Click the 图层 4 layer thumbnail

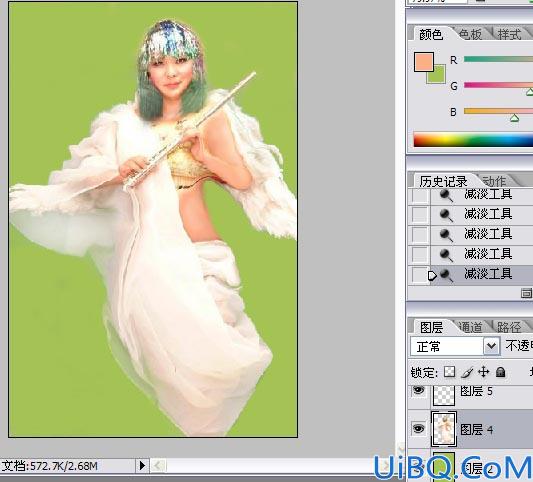(444, 429)
